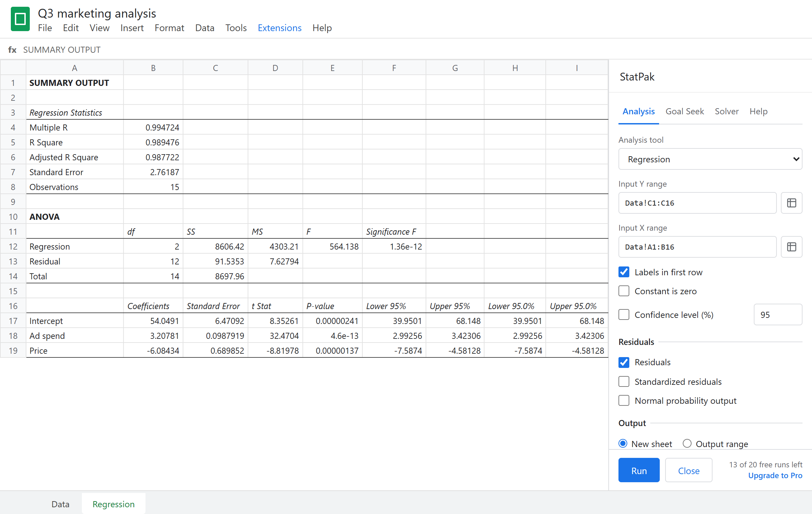Open the Format menu
Viewport: 812px width, 514px height.
point(170,28)
